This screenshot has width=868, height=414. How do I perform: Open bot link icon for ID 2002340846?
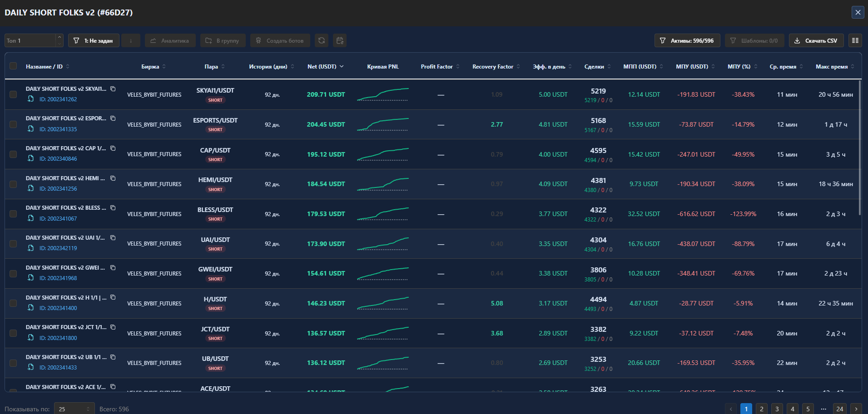coord(30,158)
